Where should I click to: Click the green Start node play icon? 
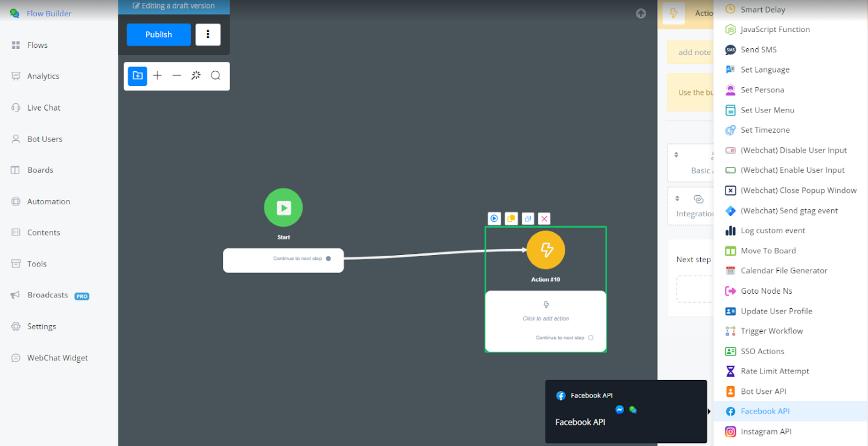(283, 208)
